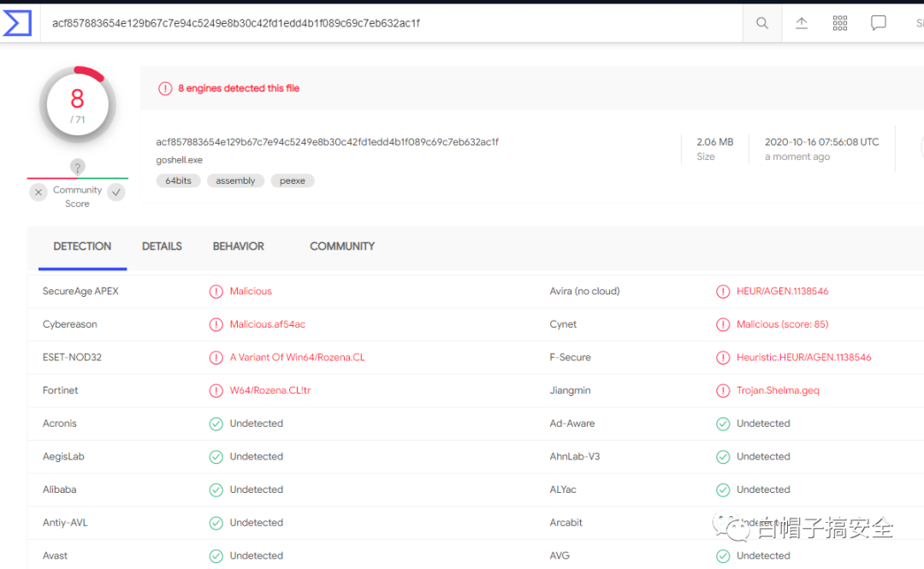Click the peexe tag
924x569 pixels.
(293, 181)
